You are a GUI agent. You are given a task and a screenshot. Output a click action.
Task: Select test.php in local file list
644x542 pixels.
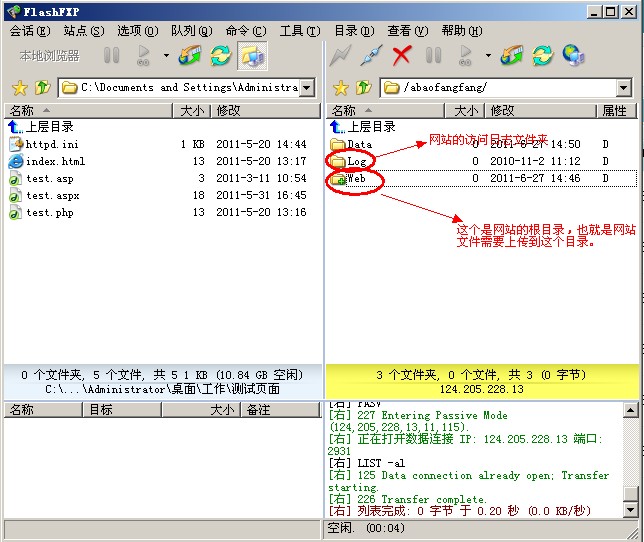click(x=51, y=213)
